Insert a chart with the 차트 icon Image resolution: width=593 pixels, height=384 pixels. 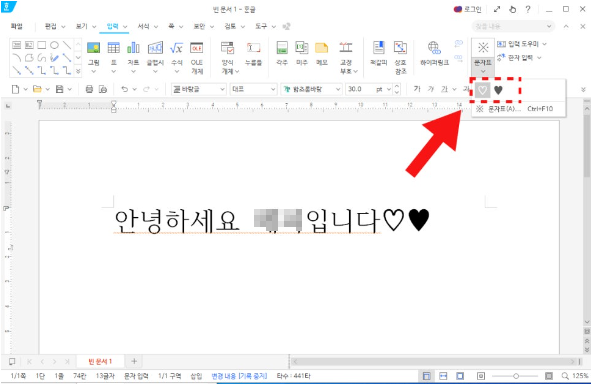(133, 48)
